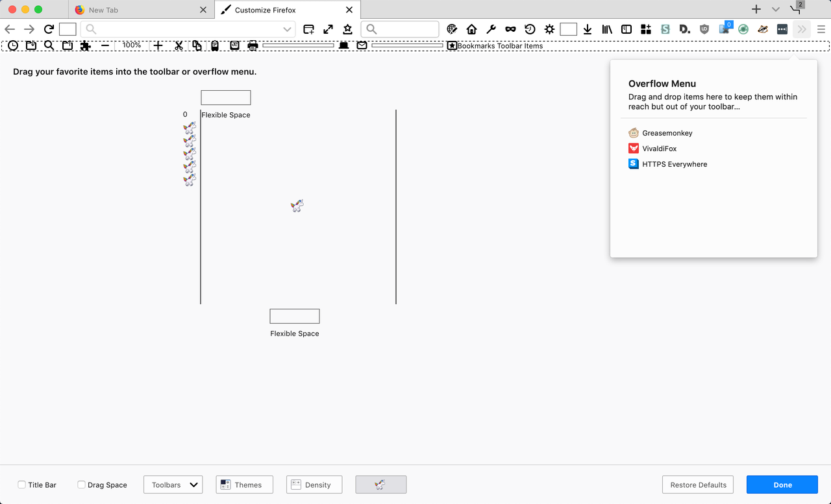Click the search box in navigation toolbar
The width and height of the screenshot is (831, 504).
[x=400, y=29]
